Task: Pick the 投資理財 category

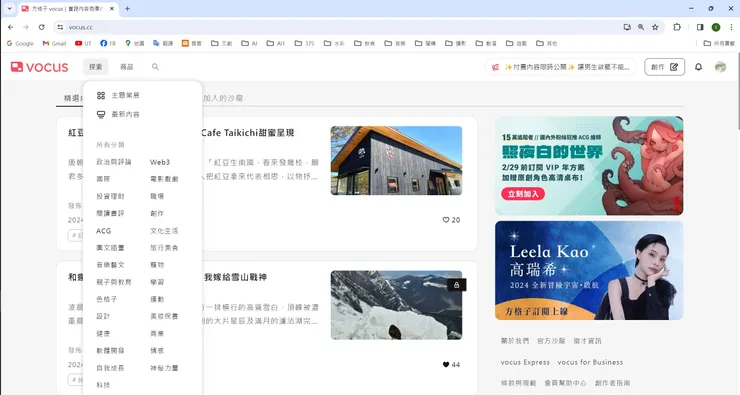Action: (110, 196)
